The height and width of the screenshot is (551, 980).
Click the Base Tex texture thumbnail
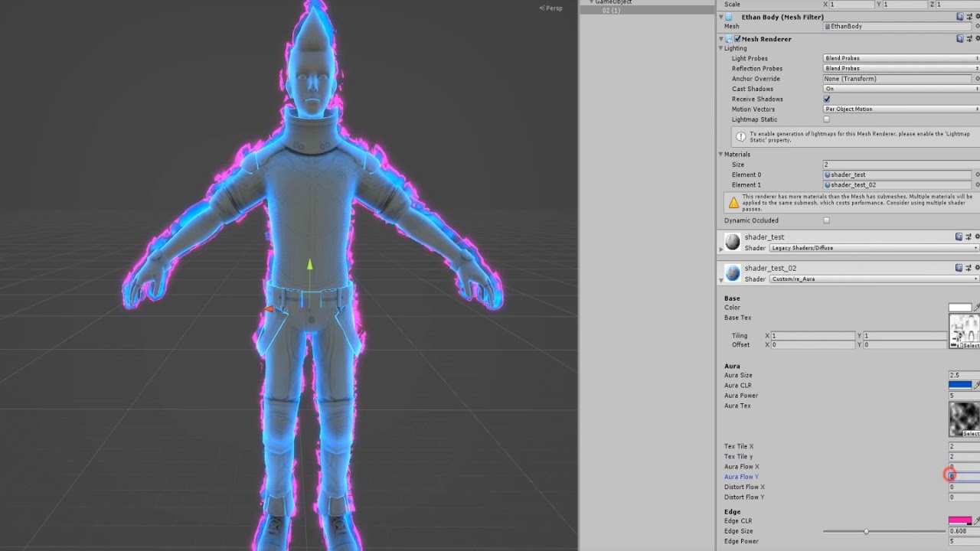point(965,331)
